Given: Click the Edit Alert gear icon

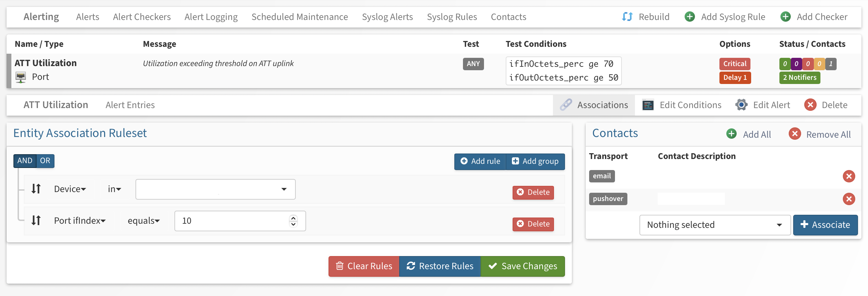Looking at the screenshot, I should [x=741, y=105].
